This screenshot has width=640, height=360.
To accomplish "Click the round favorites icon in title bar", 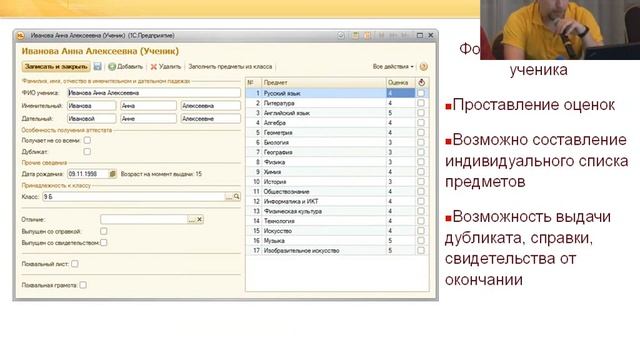I will click(x=341, y=36).
